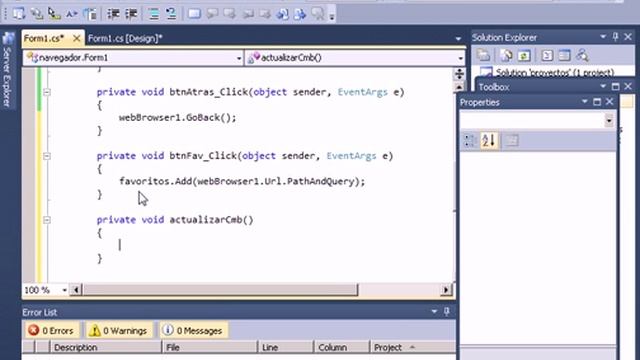640x360 pixels.
Task: Click horizontal scrollbar right arrow
Action: (446, 290)
